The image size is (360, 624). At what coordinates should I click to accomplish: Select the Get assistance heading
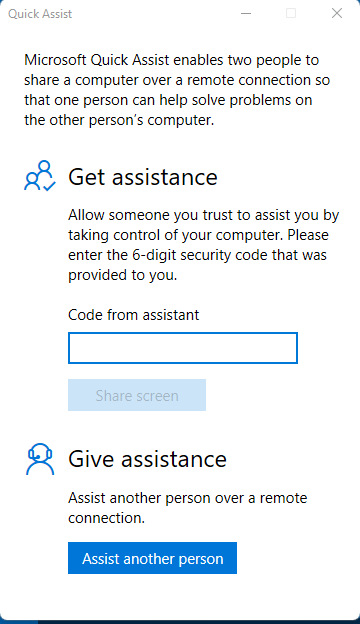(x=143, y=177)
